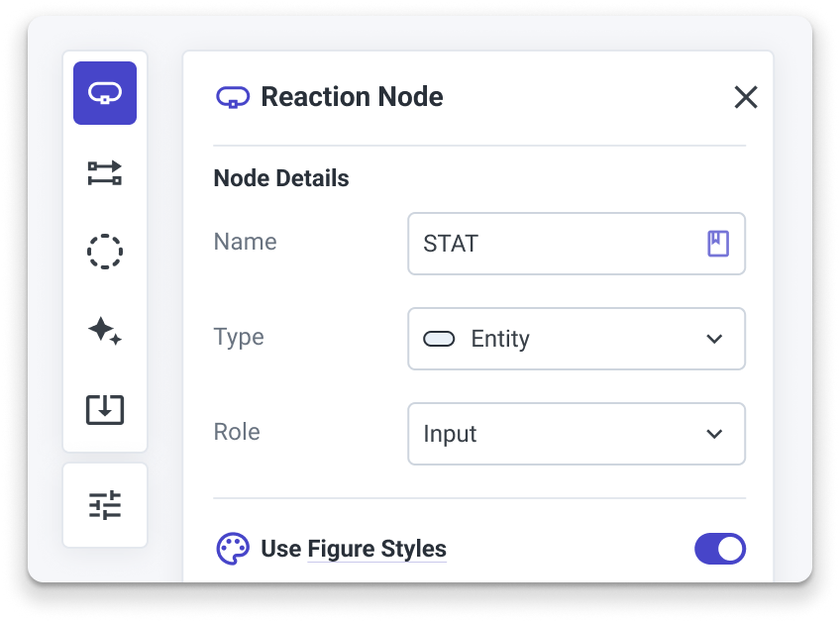Click the palette icon beside Figure Styles
The height and width of the screenshot is (622, 840).
tap(233, 549)
